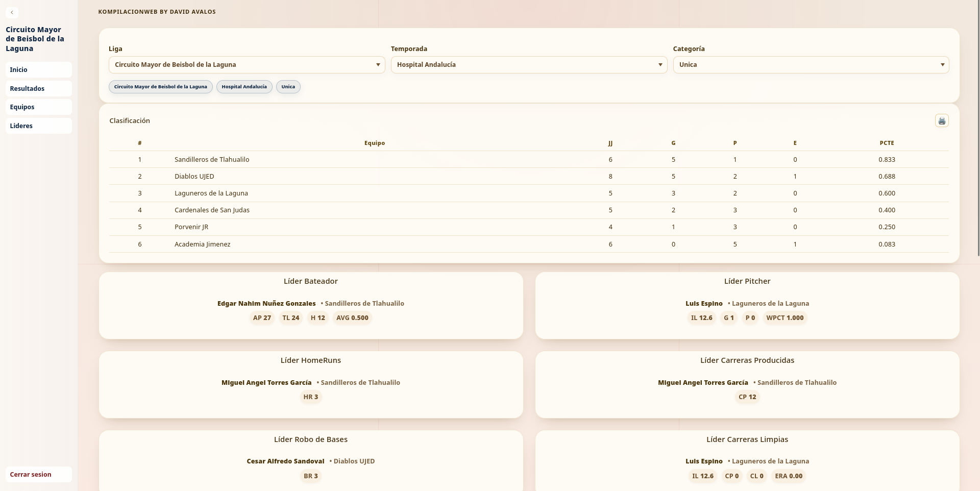The height and width of the screenshot is (491, 980).
Task: Open the Categoría dropdown
Action: [x=811, y=65]
